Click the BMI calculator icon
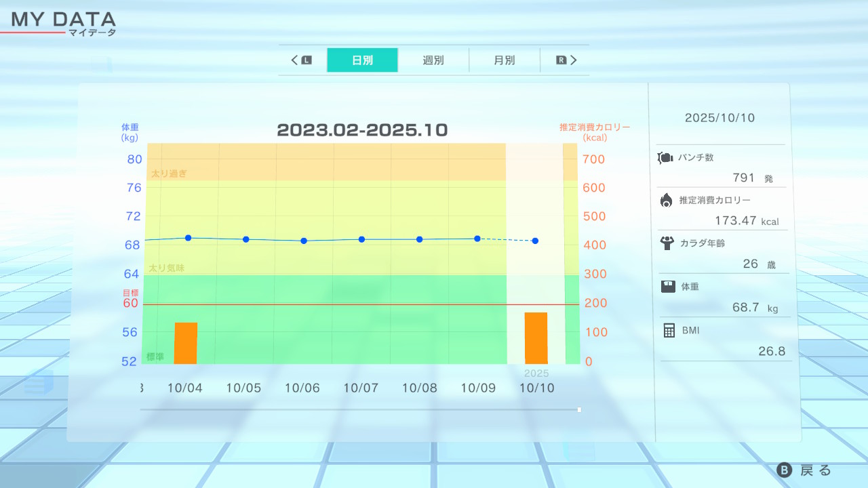The image size is (868, 488). coord(669,330)
